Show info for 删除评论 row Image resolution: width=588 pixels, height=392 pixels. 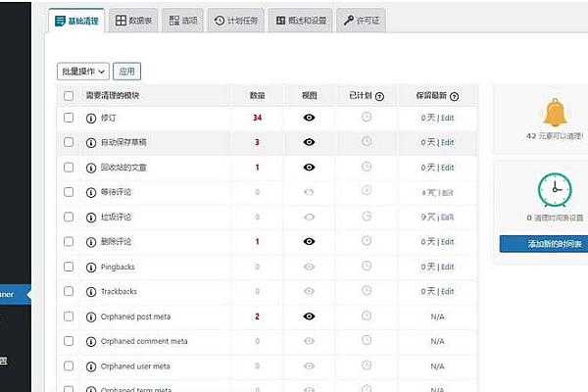tap(91, 242)
